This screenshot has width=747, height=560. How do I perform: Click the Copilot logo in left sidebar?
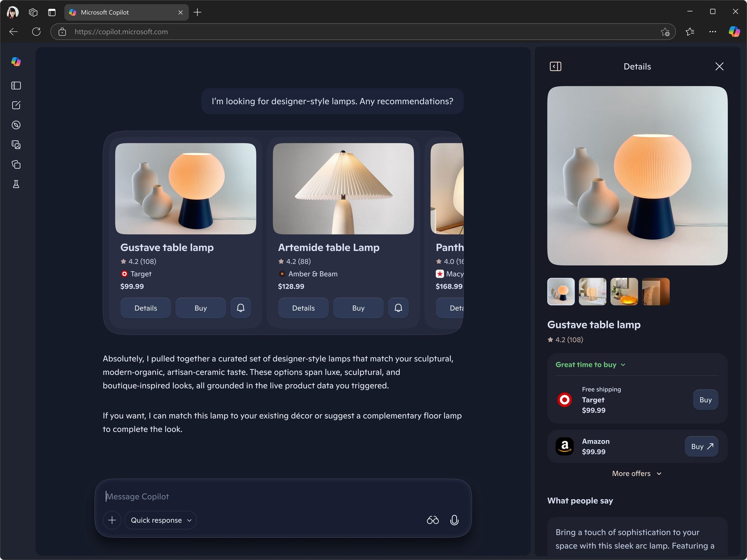point(16,62)
